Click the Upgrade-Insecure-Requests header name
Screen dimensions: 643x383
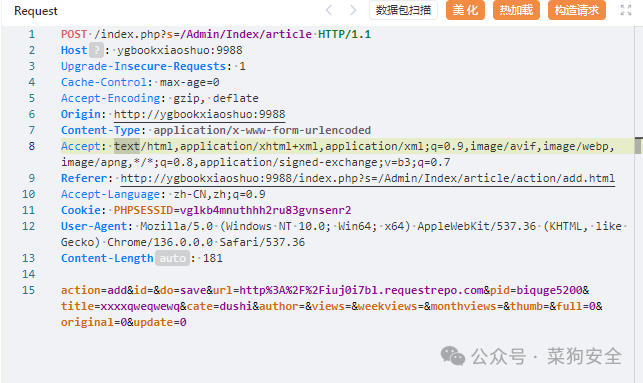tap(143, 66)
